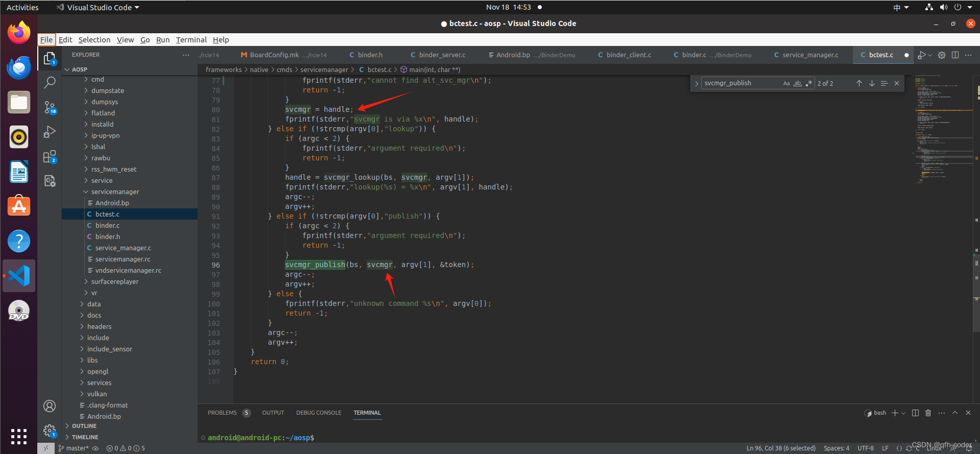Open the service_manager.c editor tab
This screenshot has width=980, height=454.
[806, 55]
